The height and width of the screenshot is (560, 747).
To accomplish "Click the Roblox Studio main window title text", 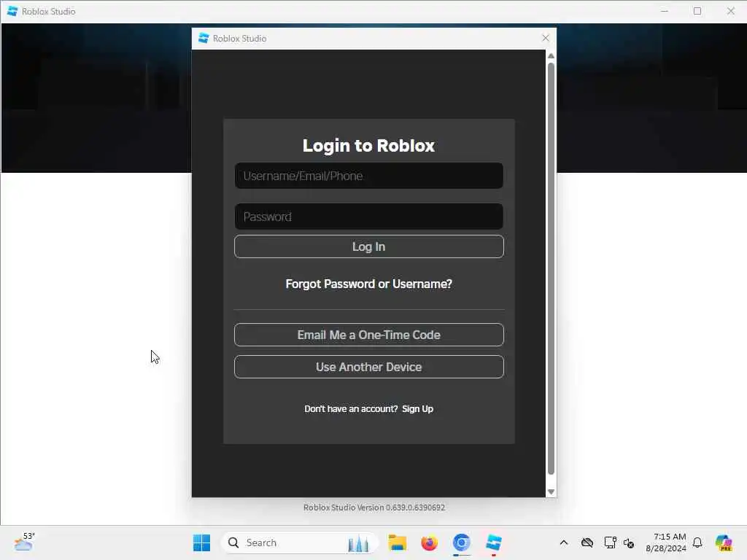I will [x=49, y=11].
